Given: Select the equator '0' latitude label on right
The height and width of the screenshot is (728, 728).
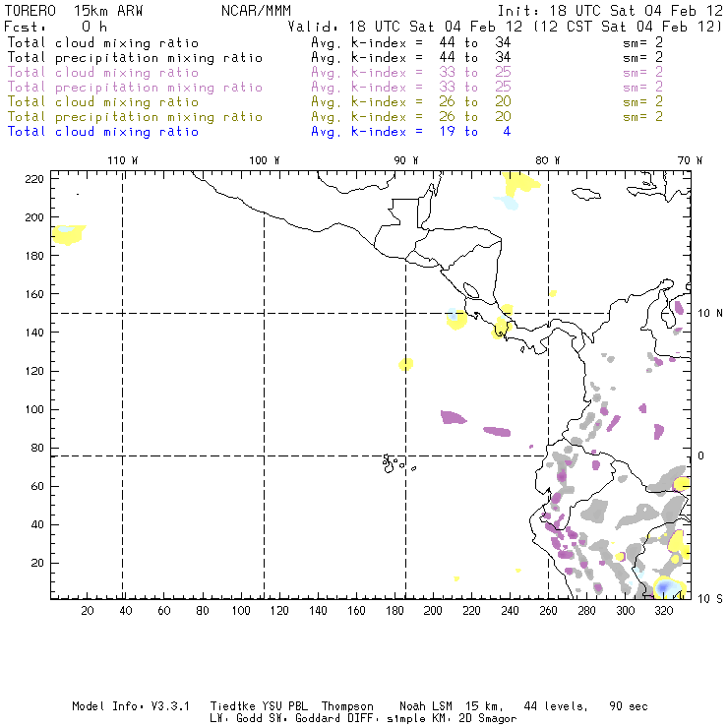Looking at the screenshot, I should (701, 455).
